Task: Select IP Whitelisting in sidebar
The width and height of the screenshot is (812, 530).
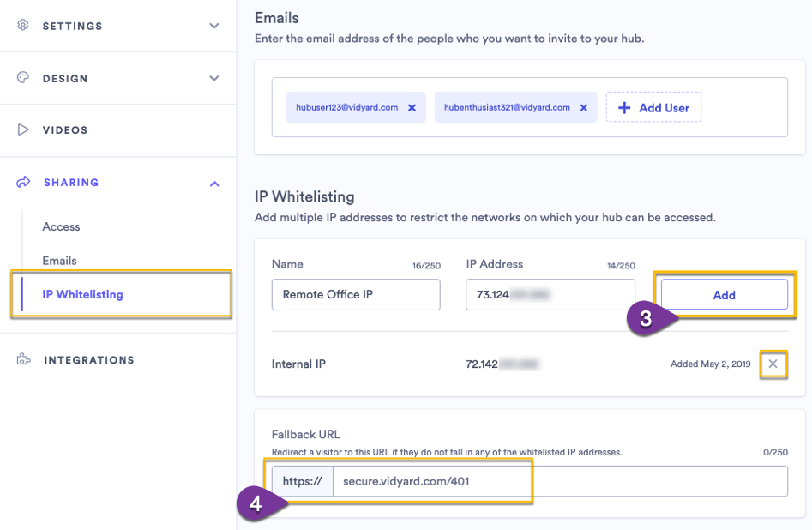Action: click(x=83, y=294)
